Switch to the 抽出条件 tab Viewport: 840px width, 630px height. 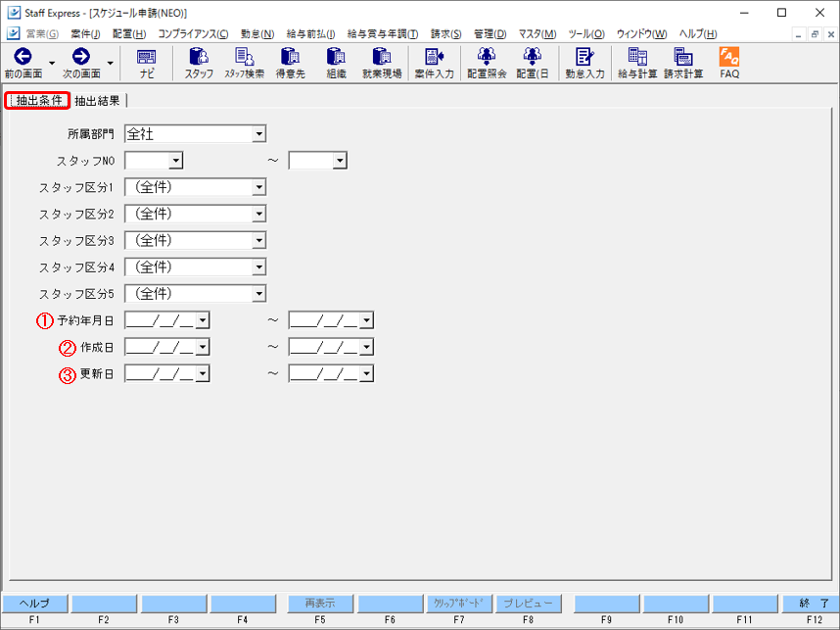pyautogui.click(x=37, y=100)
